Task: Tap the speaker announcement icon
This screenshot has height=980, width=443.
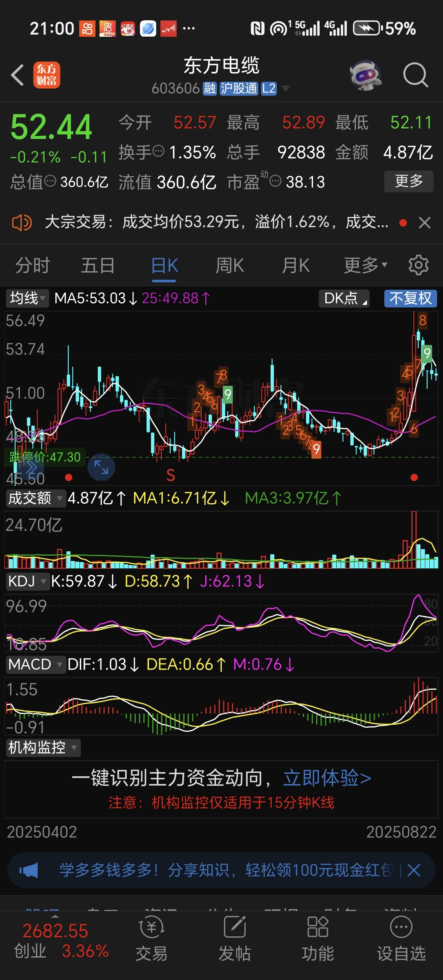Action: (x=22, y=222)
